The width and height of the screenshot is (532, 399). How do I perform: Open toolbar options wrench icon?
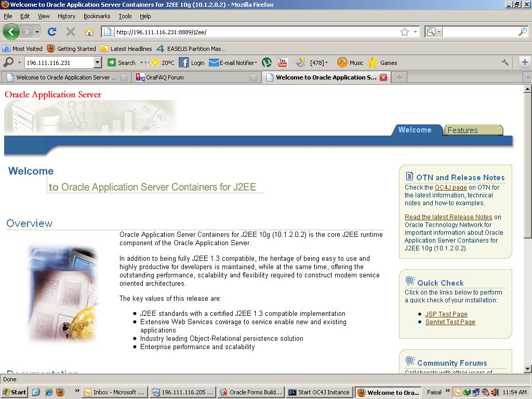click(x=505, y=62)
